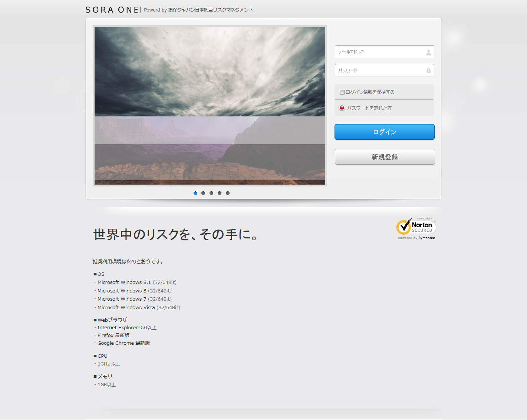Viewport: 527px width, 420px height.
Task: Open the Norton Secured seal badge
Action: tap(416, 229)
